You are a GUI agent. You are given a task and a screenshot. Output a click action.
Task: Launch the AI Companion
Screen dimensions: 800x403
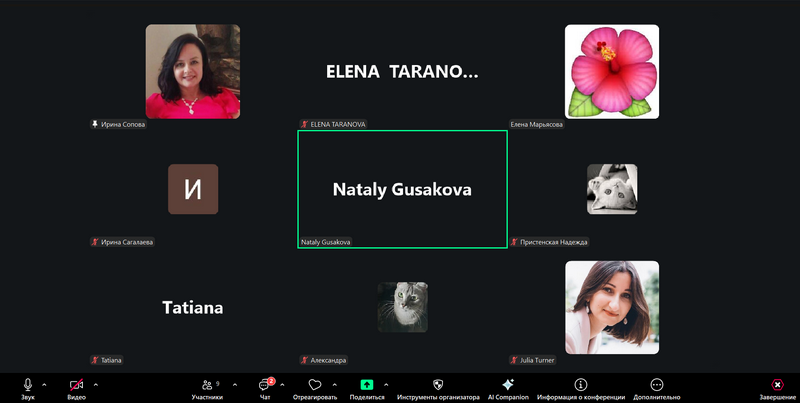pyautogui.click(x=508, y=385)
